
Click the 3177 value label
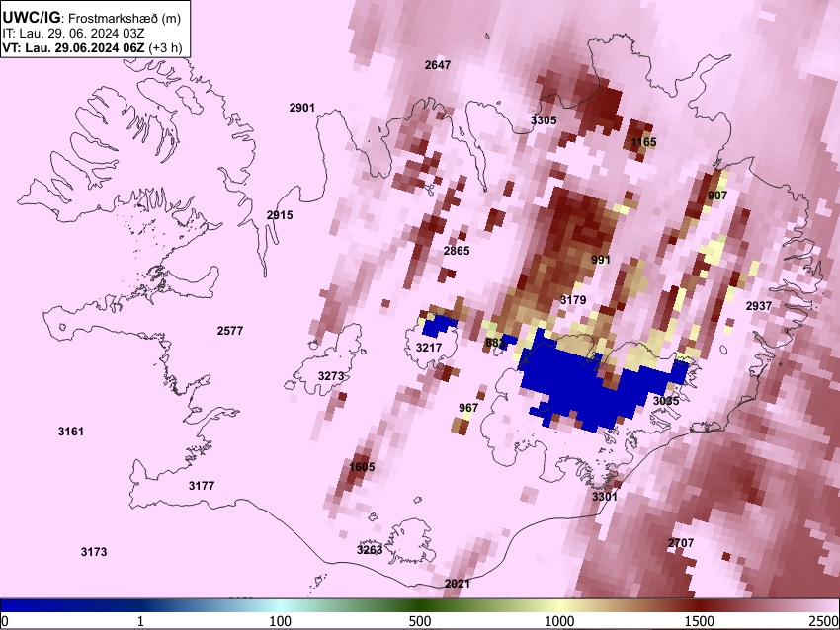[x=202, y=486]
